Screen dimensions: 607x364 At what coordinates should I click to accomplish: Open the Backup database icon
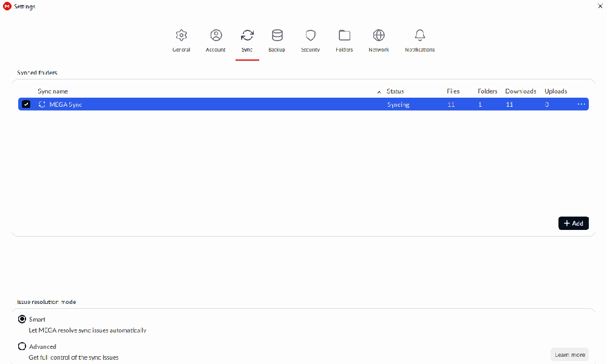(277, 36)
